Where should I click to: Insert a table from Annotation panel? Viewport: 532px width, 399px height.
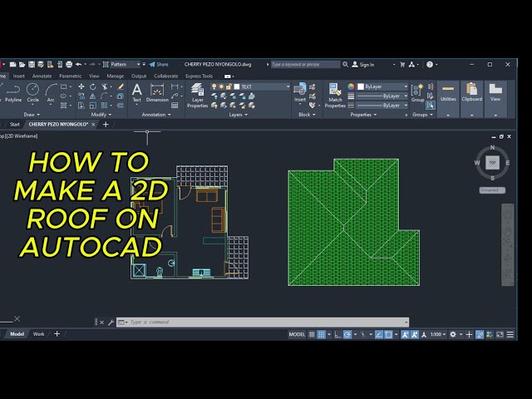175,106
